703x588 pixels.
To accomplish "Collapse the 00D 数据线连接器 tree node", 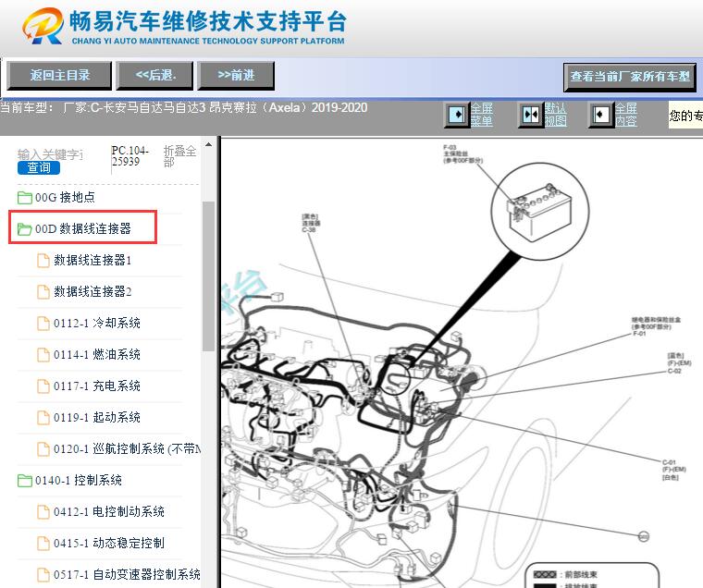I will [83, 229].
